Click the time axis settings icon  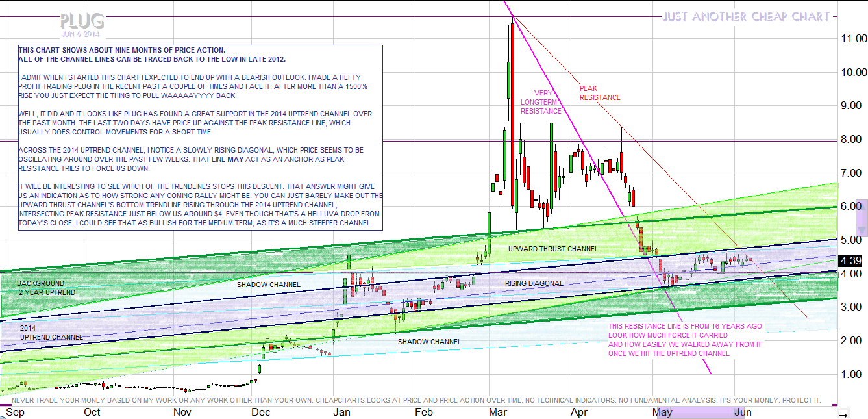coord(843,413)
